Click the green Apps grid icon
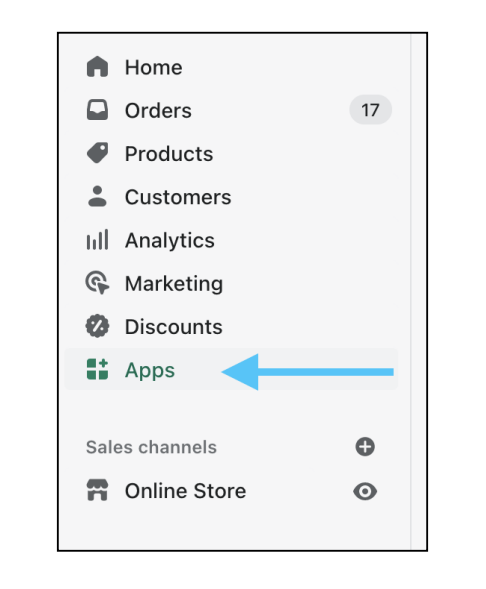This screenshot has width=486, height=589. [x=97, y=369]
